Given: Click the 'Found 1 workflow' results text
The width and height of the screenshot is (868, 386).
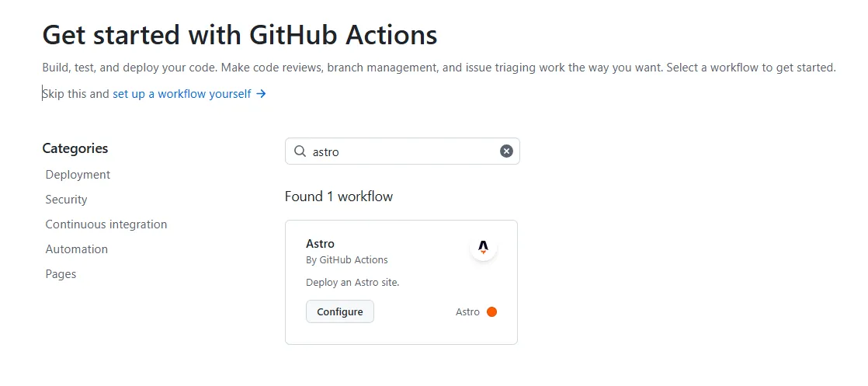Looking at the screenshot, I should (339, 196).
